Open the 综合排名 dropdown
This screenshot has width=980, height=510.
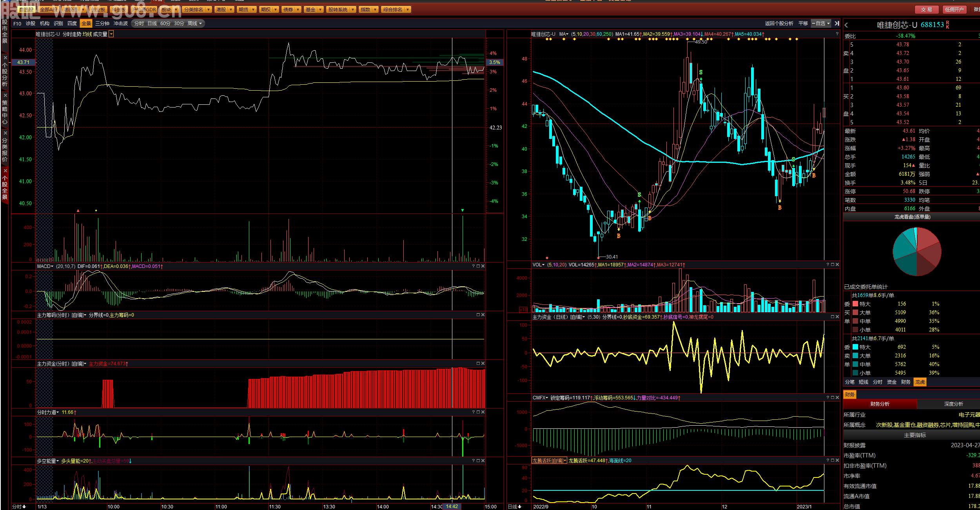point(408,9)
